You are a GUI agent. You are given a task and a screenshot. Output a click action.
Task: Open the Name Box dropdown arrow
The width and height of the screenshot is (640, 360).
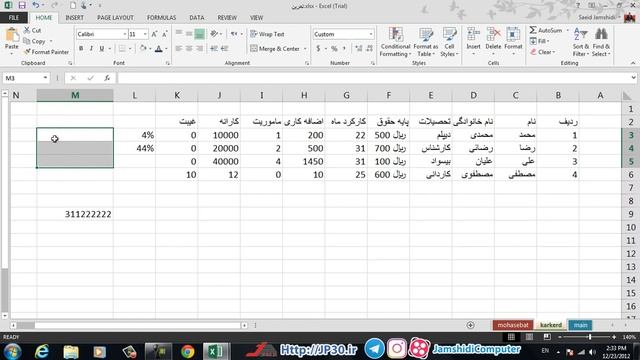45,78
